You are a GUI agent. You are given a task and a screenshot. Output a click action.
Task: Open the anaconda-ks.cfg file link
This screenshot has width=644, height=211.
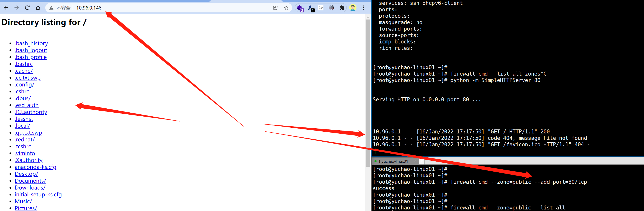[x=35, y=167]
